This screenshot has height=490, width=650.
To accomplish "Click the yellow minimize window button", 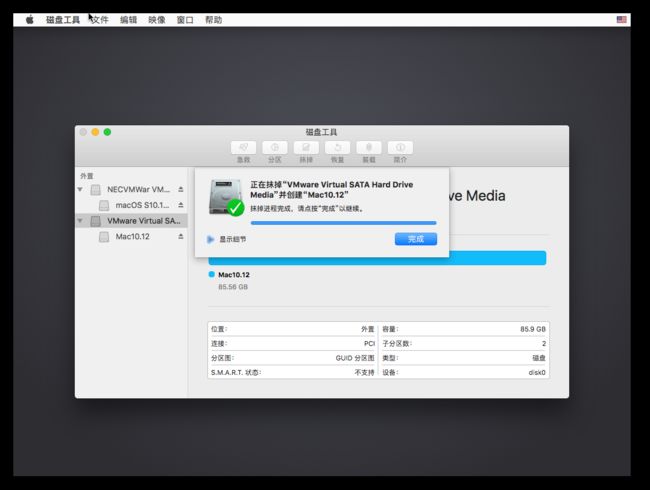I will click(95, 132).
